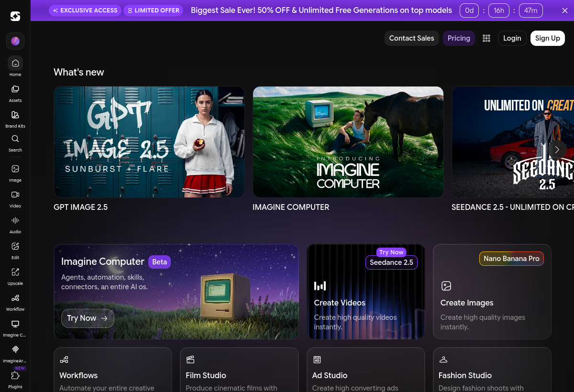Open Search in the sidebar
Image resolution: width=574 pixels, height=392 pixels.
coord(15,143)
